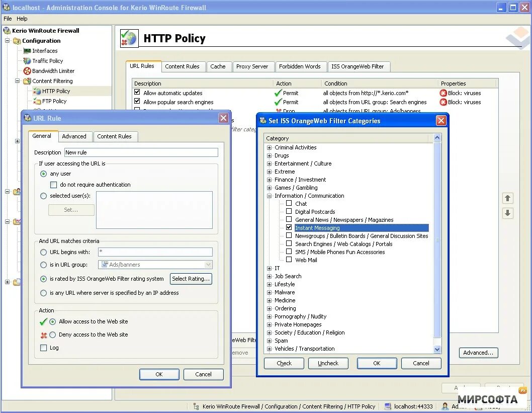Click the status bar localhost:44333 computer icon
The image size is (532, 413).
click(388, 406)
